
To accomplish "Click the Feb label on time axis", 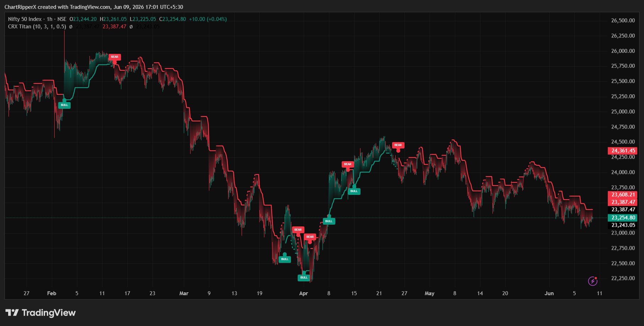I will point(52,293).
